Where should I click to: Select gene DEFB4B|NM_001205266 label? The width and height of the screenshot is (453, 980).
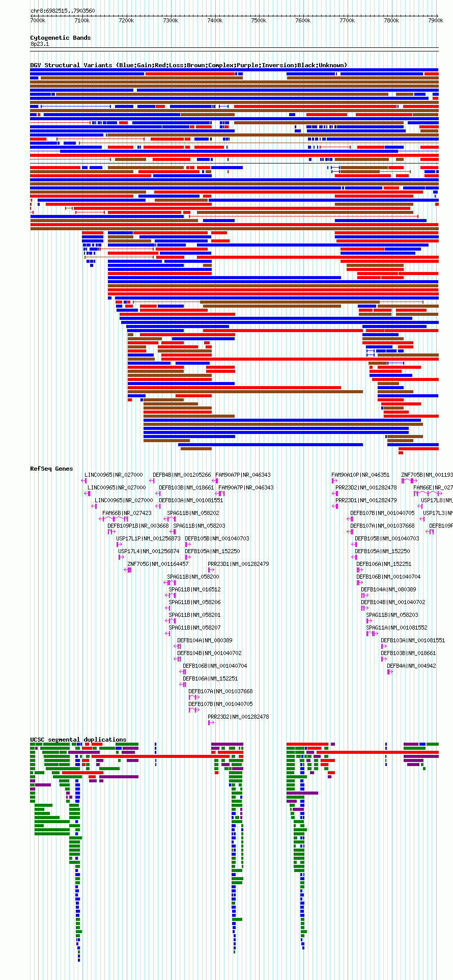182,475
